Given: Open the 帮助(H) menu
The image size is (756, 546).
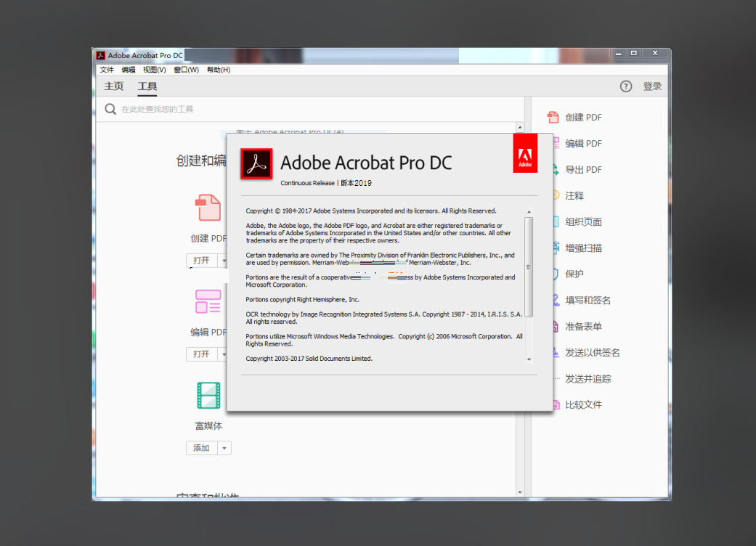Looking at the screenshot, I should 219,70.
